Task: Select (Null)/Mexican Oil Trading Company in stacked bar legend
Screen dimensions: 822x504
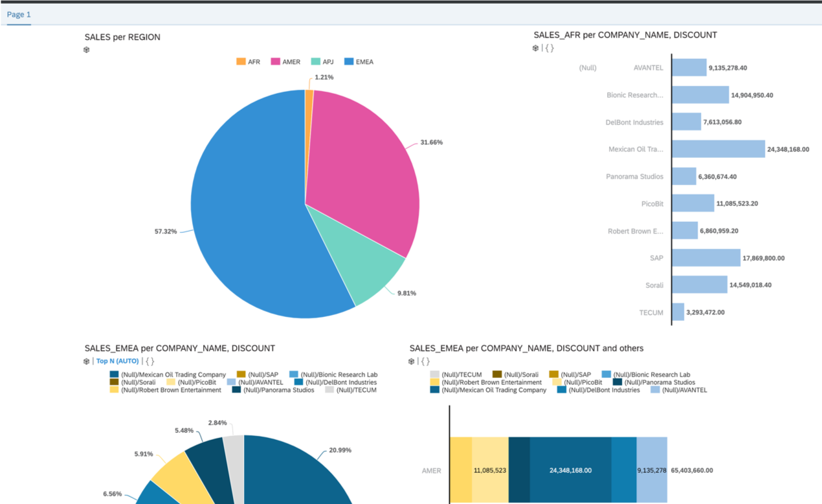Action: click(x=488, y=390)
